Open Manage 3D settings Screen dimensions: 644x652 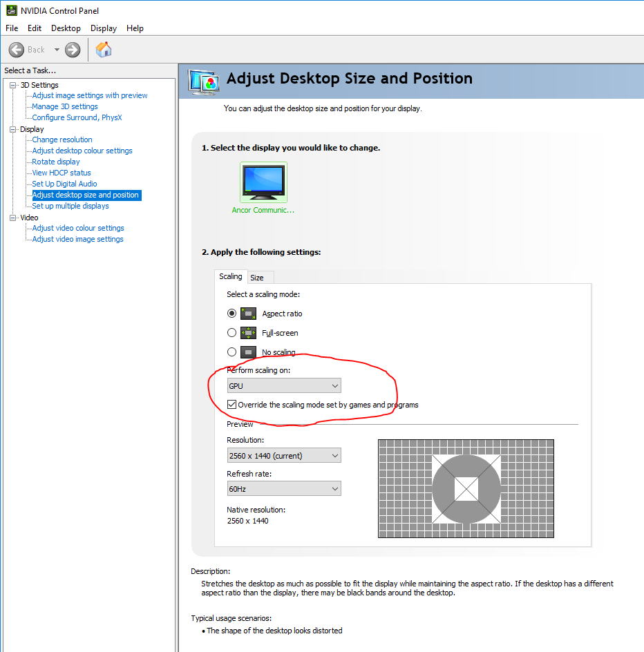coord(65,106)
